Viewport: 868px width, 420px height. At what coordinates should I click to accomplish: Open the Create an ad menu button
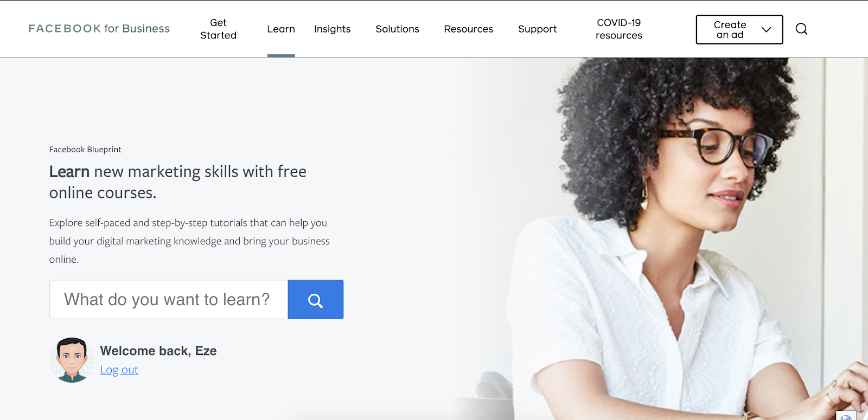tap(739, 30)
